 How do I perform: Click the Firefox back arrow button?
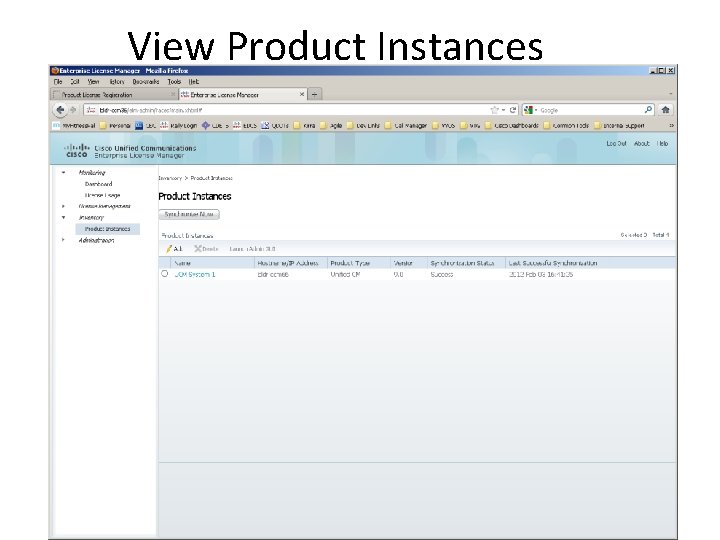(60, 110)
